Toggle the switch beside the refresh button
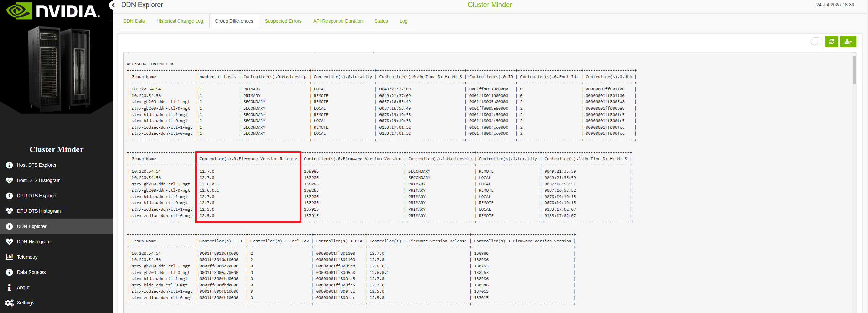The height and width of the screenshot is (313, 868). point(816,42)
